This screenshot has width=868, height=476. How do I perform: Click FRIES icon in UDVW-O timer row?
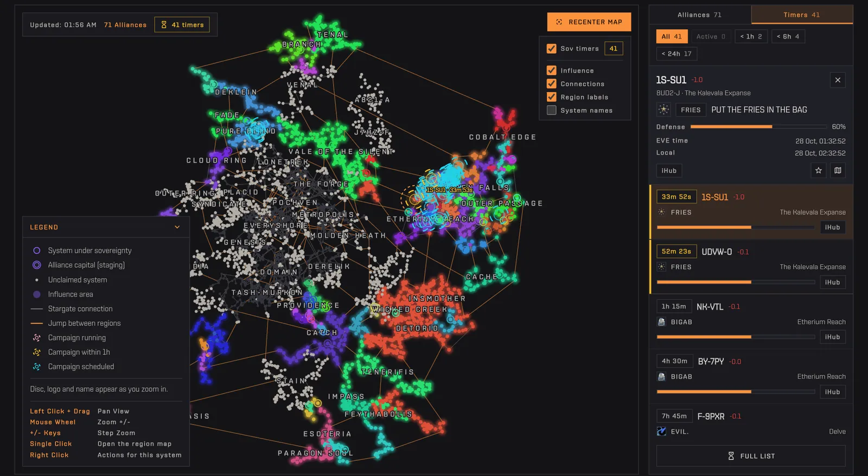point(661,267)
